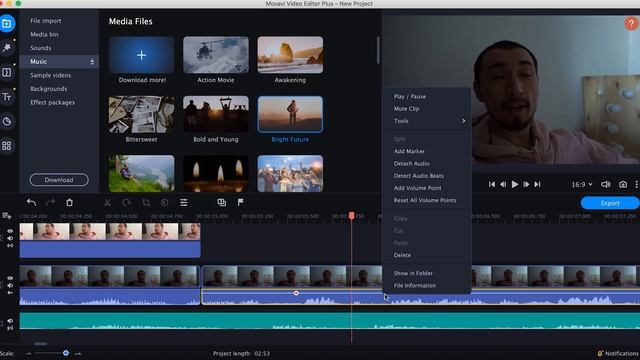640x360 pixels.
Task: Open the More Tools grid icon
Action: click(x=7, y=146)
